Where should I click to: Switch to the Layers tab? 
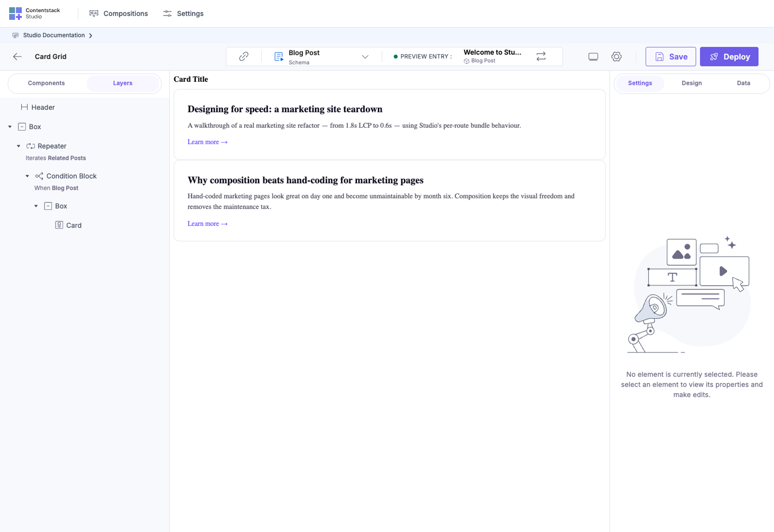click(x=123, y=83)
